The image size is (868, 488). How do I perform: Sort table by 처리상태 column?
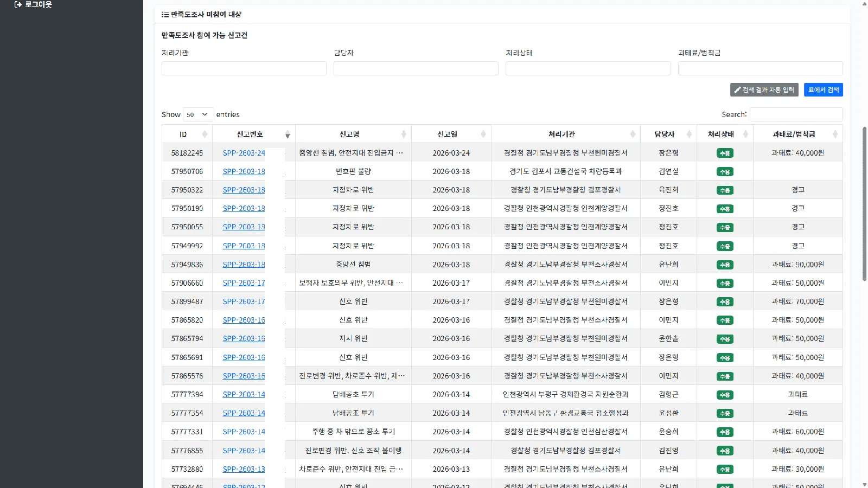point(725,134)
